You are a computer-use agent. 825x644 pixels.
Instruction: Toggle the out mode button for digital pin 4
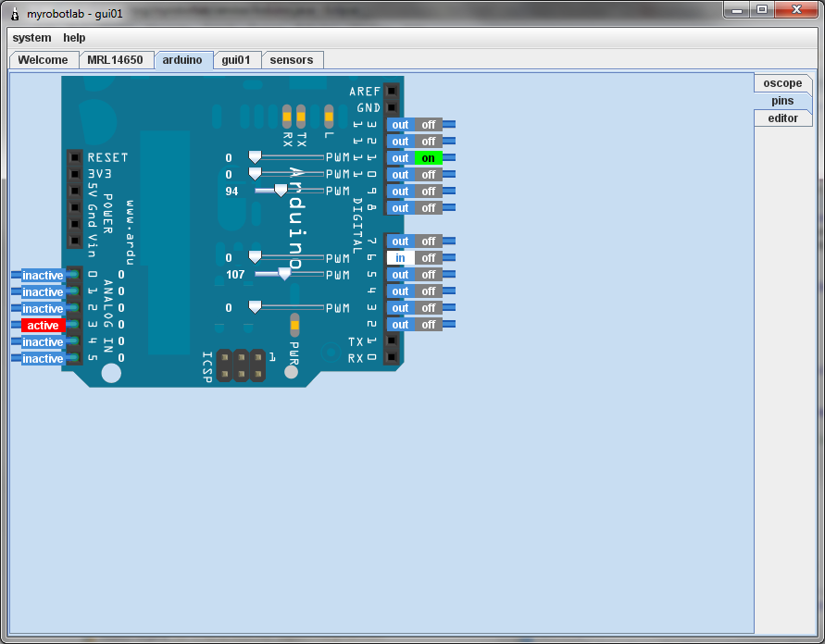pos(400,291)
